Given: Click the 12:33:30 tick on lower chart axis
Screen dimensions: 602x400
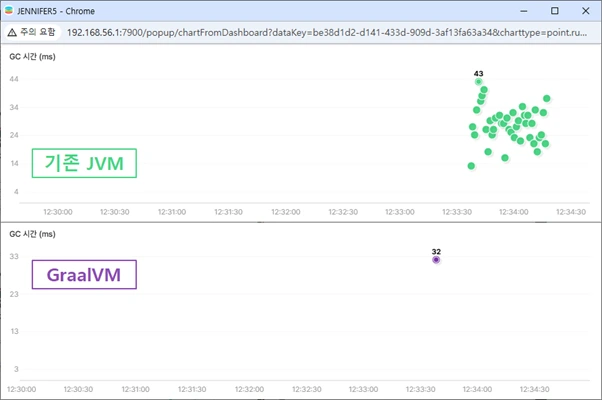Looking at the screenshot, I should (x=420, y=389).
